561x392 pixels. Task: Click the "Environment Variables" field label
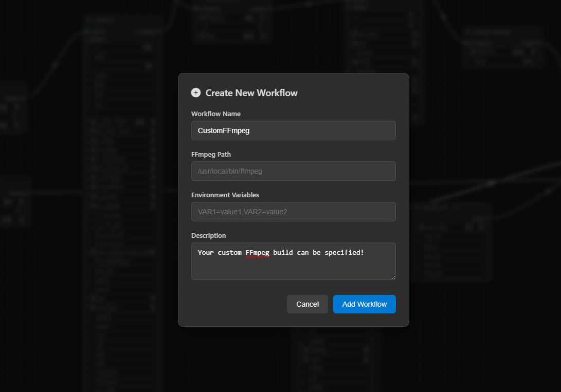tap(225, 195)
